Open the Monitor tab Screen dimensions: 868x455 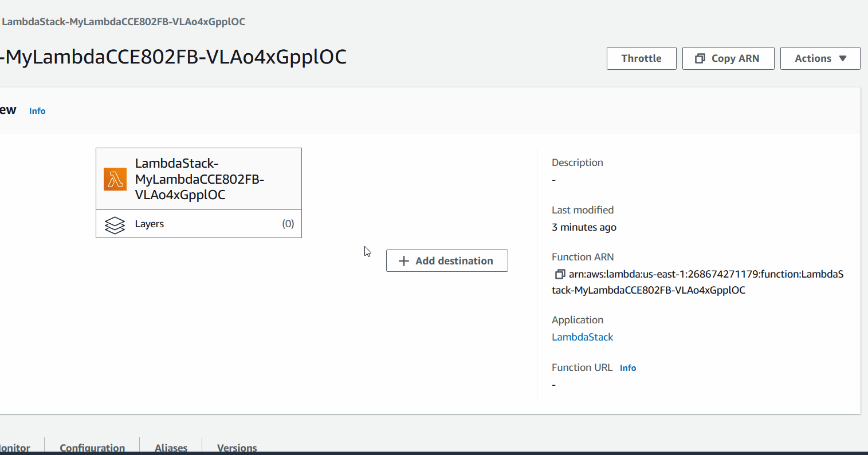coord(15,448)
